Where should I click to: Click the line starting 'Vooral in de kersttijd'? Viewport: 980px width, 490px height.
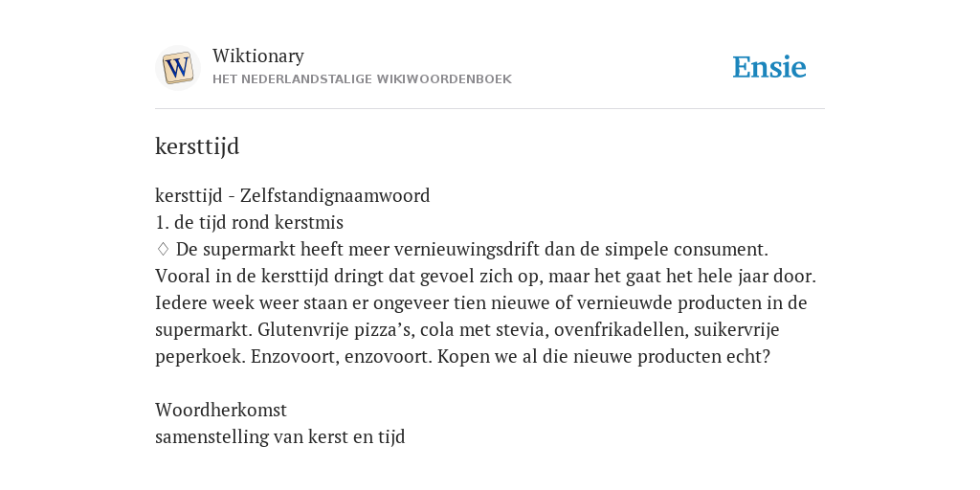point(485,277)
